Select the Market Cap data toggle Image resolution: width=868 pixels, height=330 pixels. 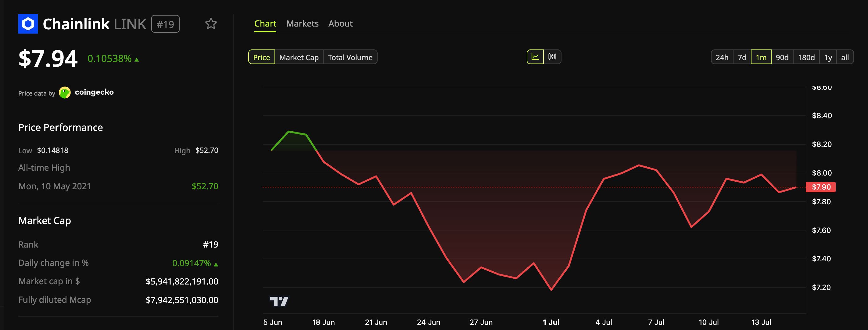coord(299,57)
